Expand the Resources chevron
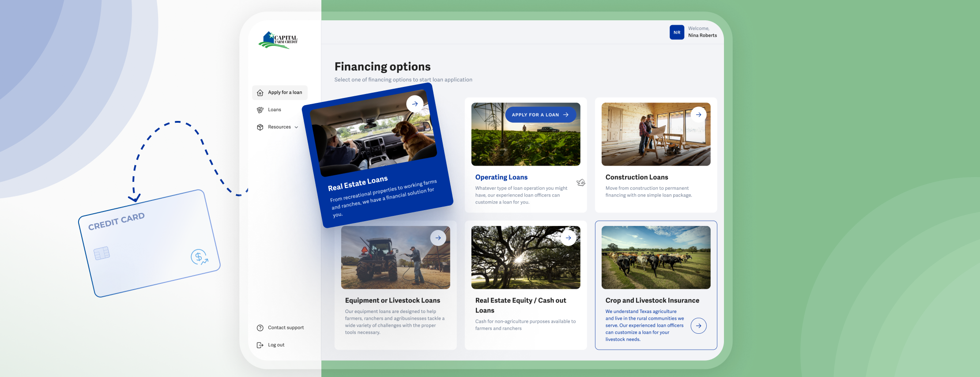This screenshot has width=980, height=377. (296, 127)
